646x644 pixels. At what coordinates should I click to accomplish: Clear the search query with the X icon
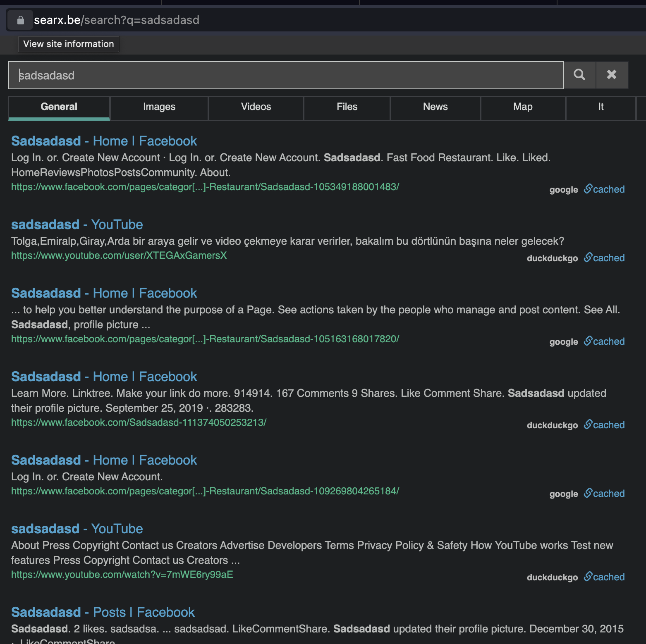pyautogui.click(x=612, y=75)
